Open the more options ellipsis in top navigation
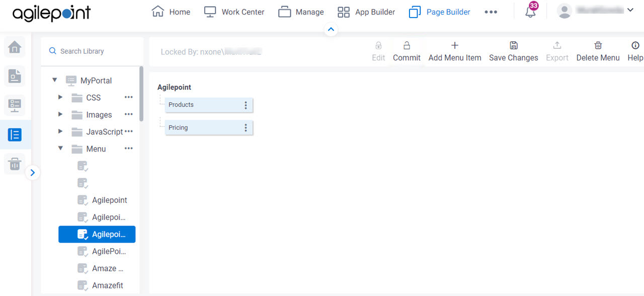Screen dimensions: 644x296 [491, 12]
